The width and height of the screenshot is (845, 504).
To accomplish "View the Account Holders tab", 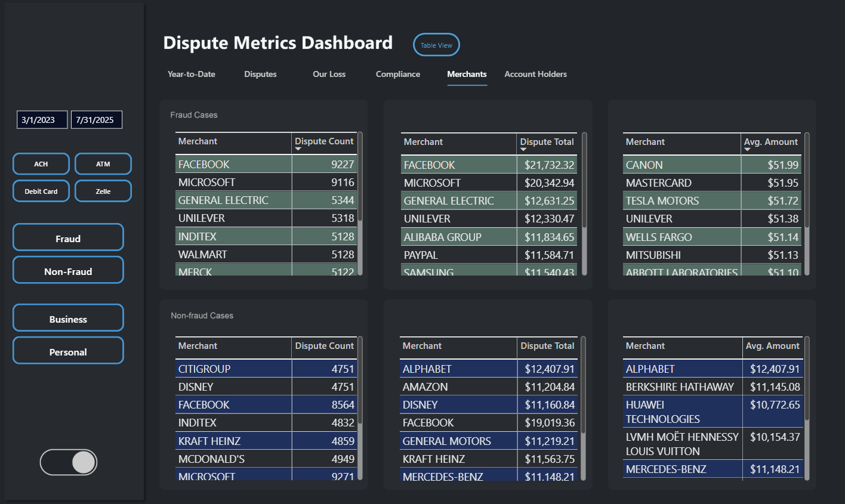I will point(535,74).
